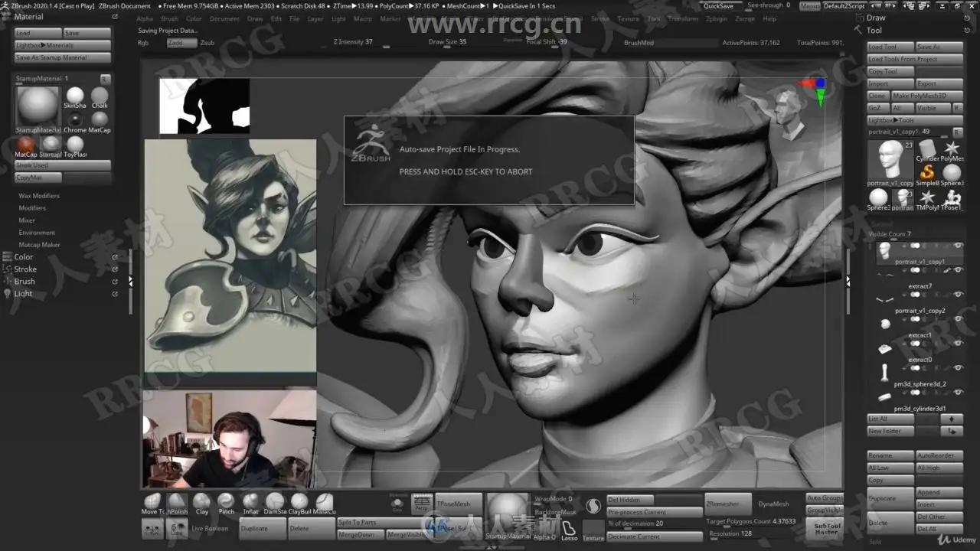
Task: Open the Lasso selection mode icon
Action: pos(569,530)
